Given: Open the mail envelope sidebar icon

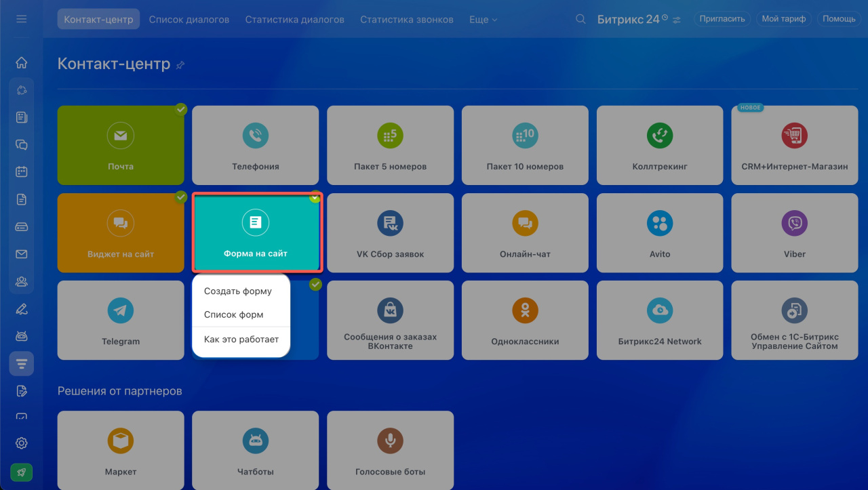Looking at the screenshot, I should 21,254.
